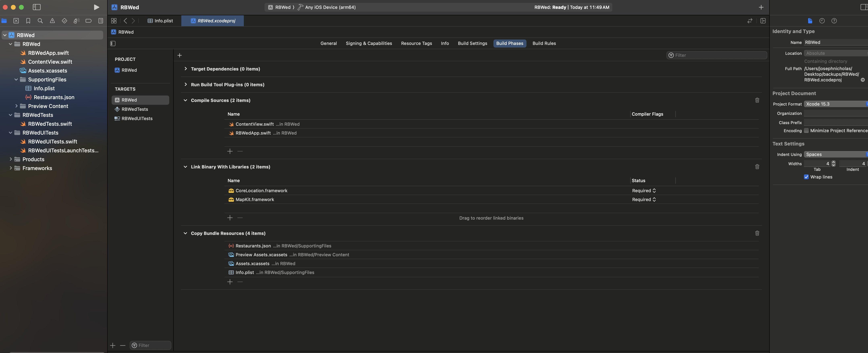Screen dimensions: 868x353
Task: Select ContentView.swift in the navigator
Action: tap(50, 62)
